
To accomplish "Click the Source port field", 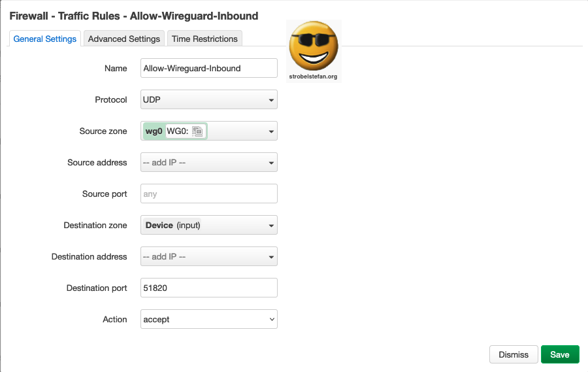I will 209,194.
